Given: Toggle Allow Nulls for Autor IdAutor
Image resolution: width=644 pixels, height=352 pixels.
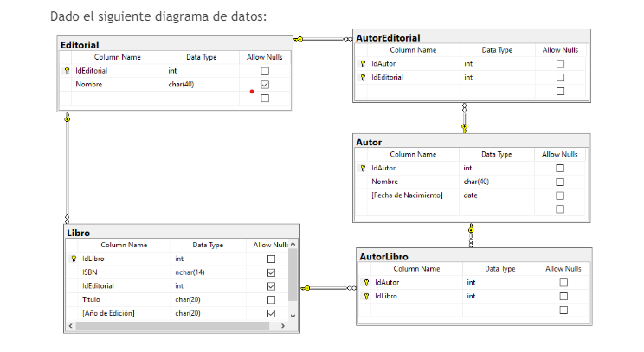Looking at the screenshot, I should 560,169.
